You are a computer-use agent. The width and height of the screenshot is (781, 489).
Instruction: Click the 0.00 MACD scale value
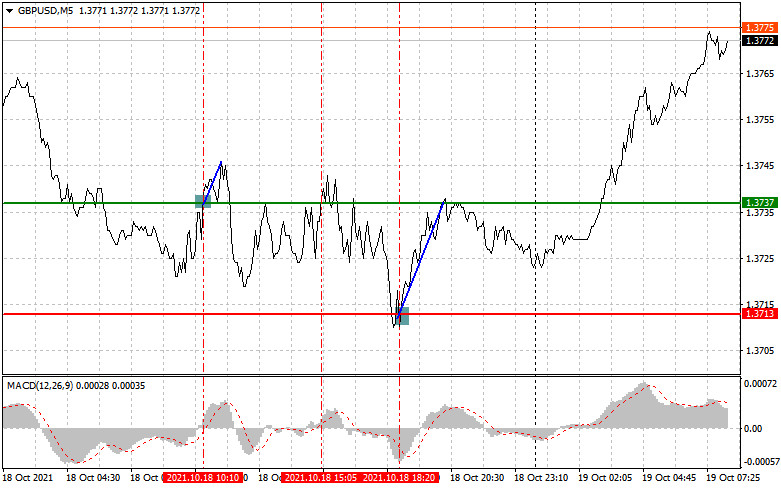coord(753,429)
